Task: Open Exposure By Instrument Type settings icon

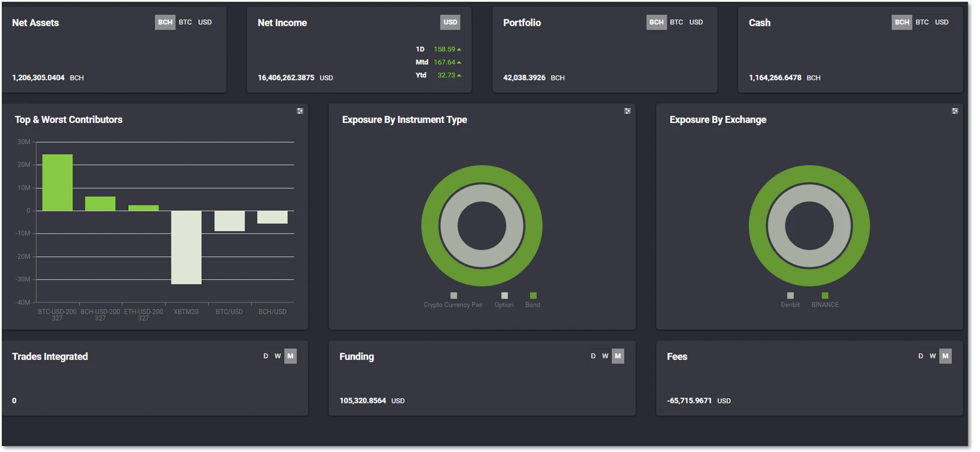Action: [628, 111]
